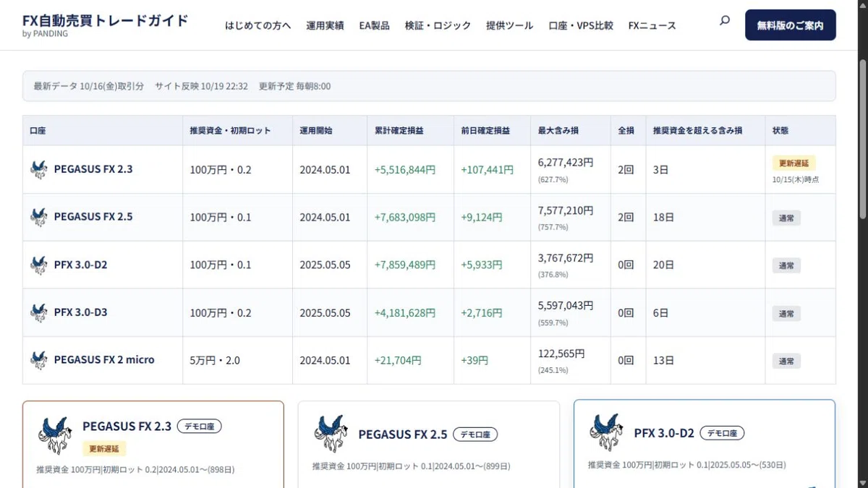
Task: Click the +7,683,098円 value
Action: (405, 218)
